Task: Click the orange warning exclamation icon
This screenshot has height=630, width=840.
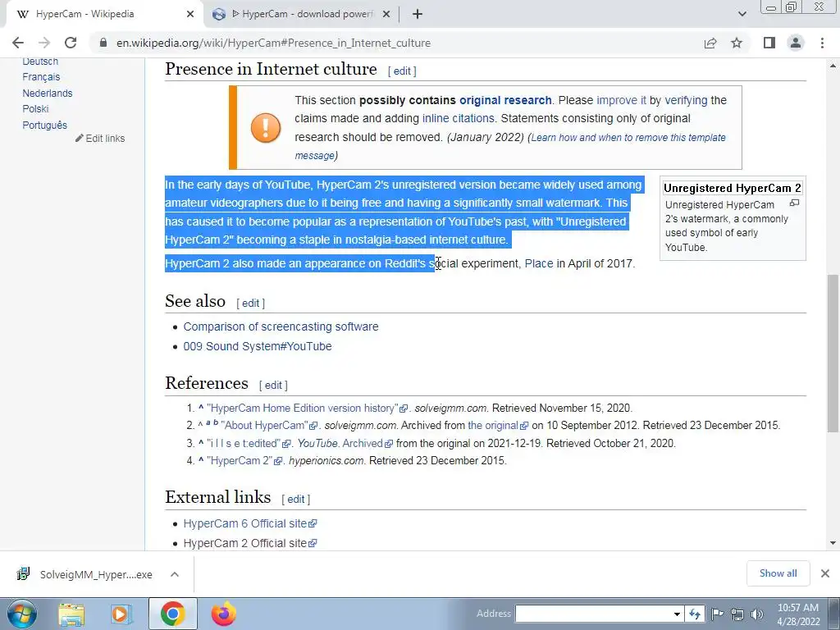Action: (266, 128)
